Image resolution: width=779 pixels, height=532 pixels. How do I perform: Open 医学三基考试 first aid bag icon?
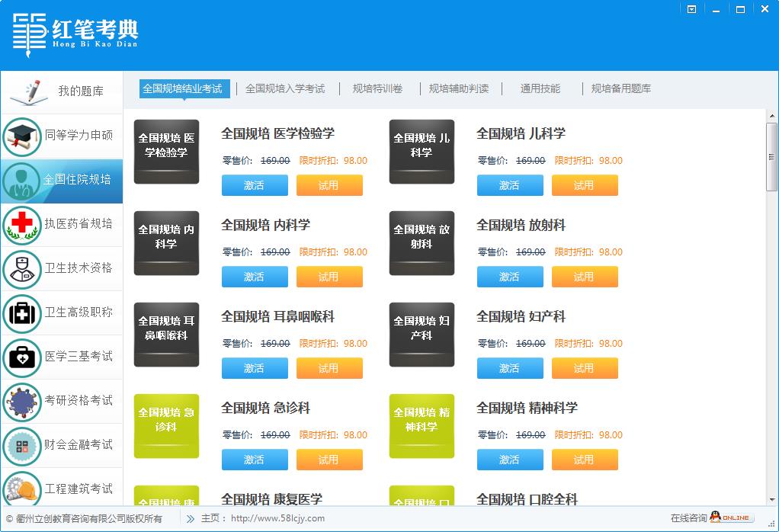click(22, 357)
